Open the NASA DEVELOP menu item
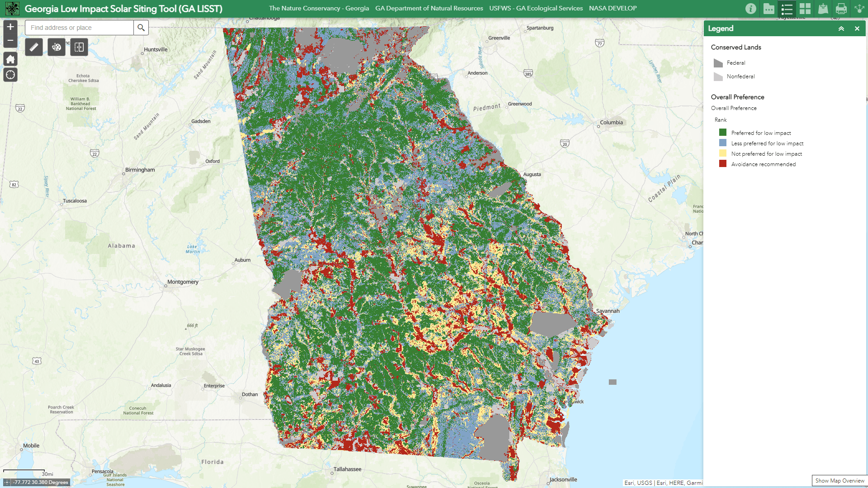The image size is (868, 488). click(612, 8)
